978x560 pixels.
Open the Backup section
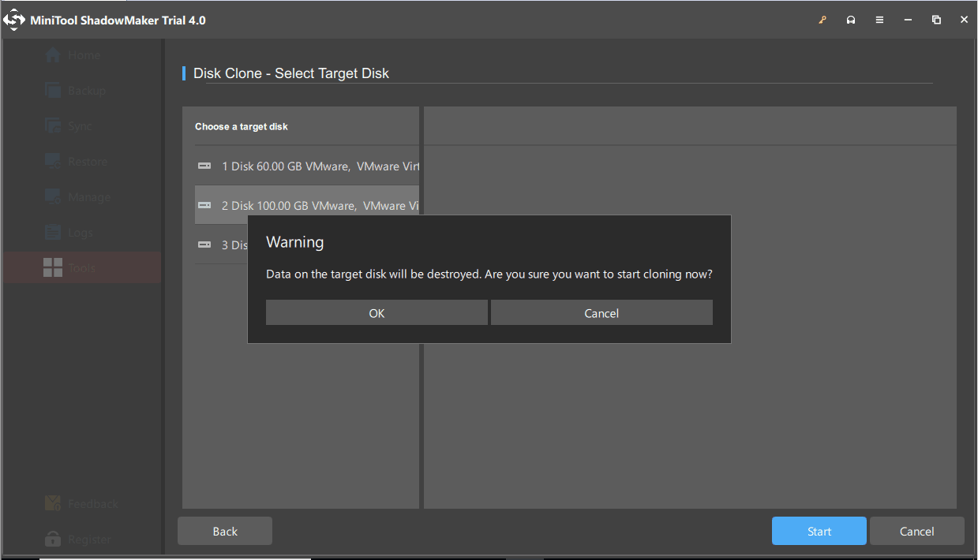pyautogui.click(x=54, y=90)
